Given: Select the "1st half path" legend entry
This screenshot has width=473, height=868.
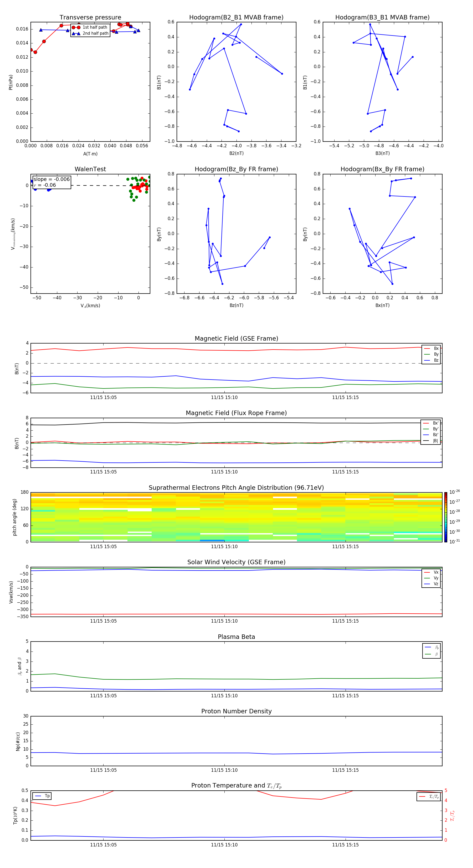Looking at the screenshot, I should pos(90,27).
